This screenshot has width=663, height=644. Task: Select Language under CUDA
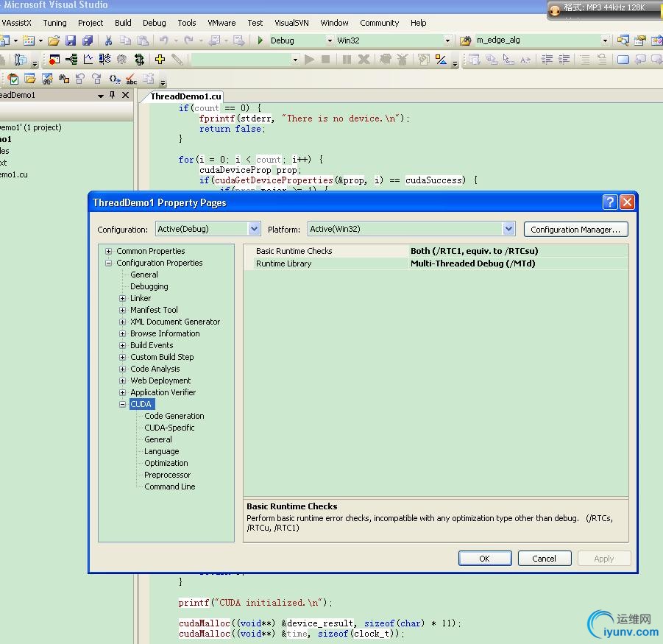162,452
